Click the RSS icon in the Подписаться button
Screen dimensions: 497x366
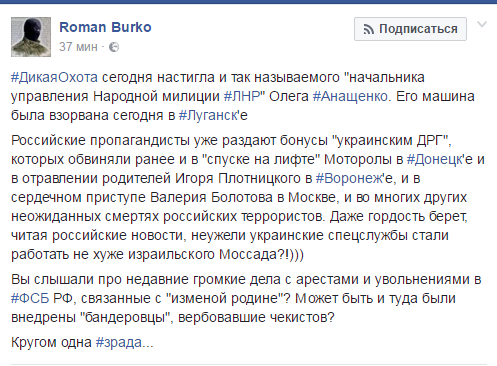click(369, 29)
